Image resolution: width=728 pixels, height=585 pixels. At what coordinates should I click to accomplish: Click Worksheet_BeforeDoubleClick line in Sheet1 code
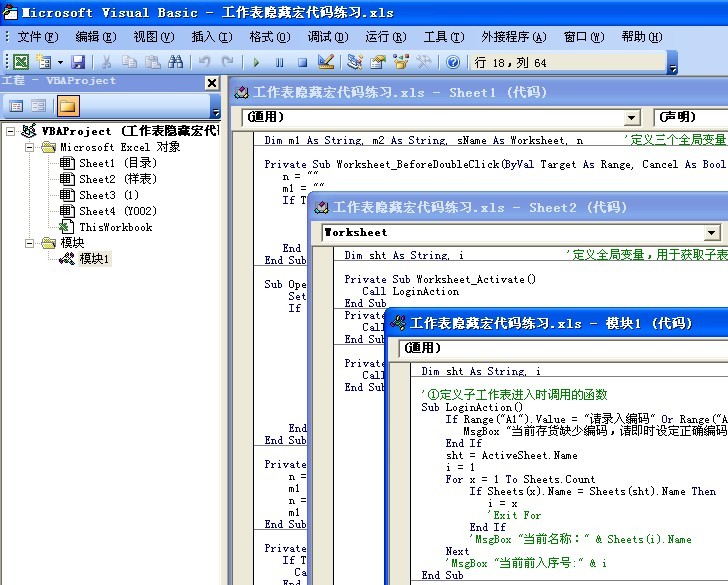495,164
